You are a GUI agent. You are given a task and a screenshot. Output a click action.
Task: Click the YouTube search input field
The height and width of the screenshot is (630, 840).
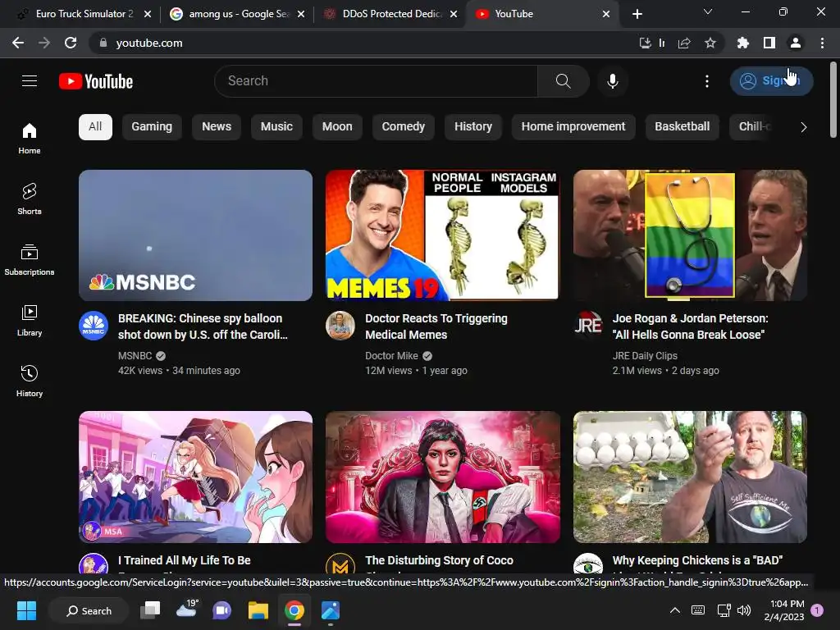coord(376,81)
